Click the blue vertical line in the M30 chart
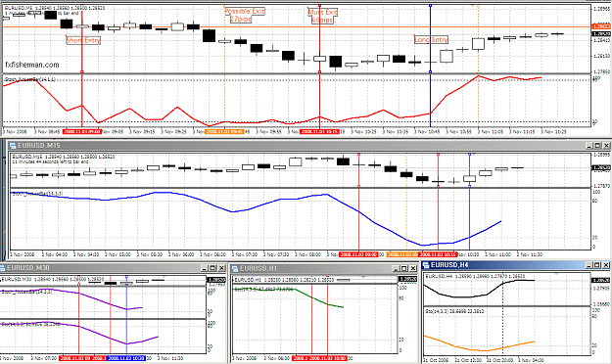 (126, 316)
